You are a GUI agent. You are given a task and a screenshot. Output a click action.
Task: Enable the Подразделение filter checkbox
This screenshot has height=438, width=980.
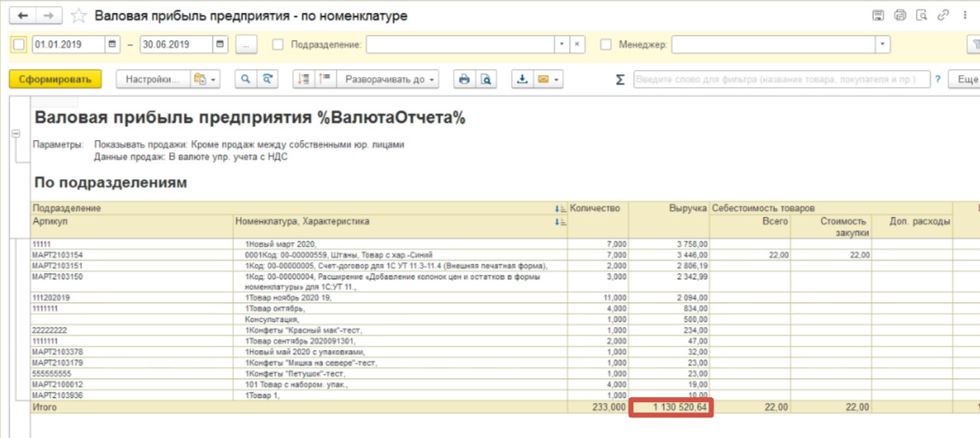point(278,44)
